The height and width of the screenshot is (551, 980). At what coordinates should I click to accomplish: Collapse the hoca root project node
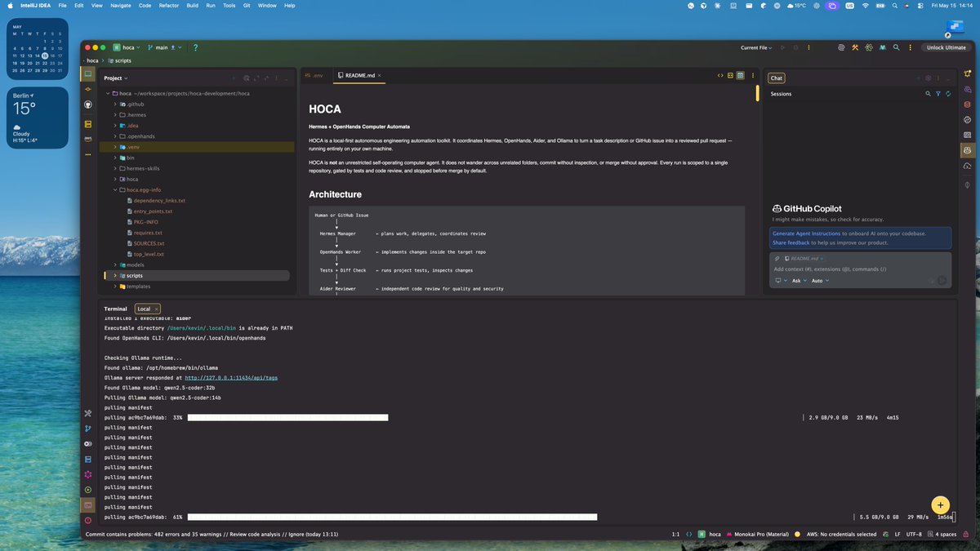pos(107,94)
